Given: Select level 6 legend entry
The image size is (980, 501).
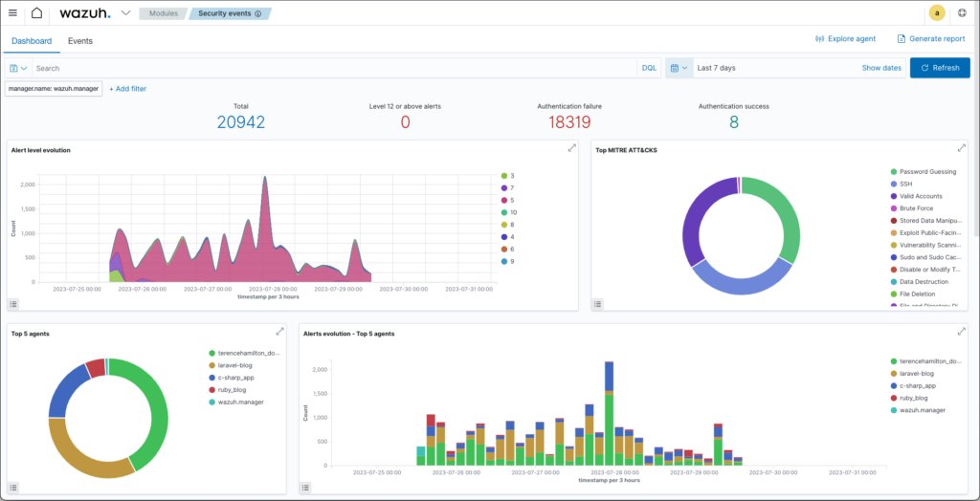Looking at the screenshot, I should pyautogui.click(x=507, y=250).
